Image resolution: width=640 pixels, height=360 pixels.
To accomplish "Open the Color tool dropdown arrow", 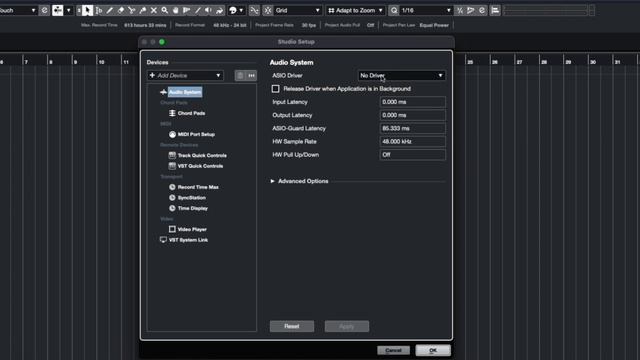I will 241,10.
